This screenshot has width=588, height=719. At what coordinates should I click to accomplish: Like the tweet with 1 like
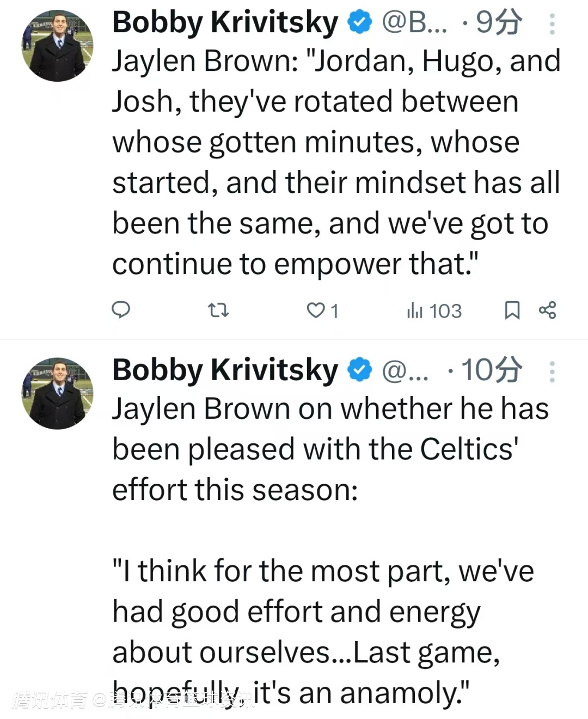316,310
